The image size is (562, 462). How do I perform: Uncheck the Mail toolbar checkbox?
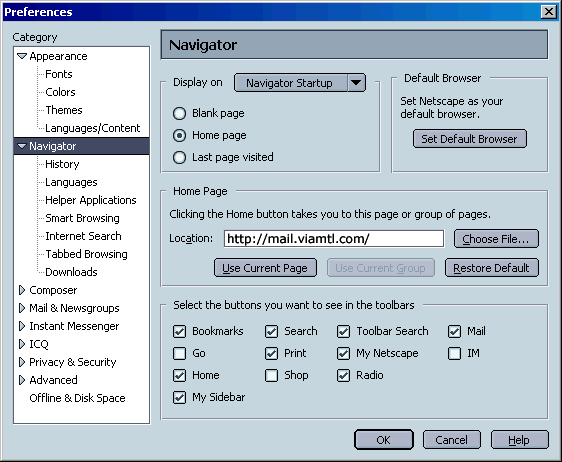coord(454,331)
